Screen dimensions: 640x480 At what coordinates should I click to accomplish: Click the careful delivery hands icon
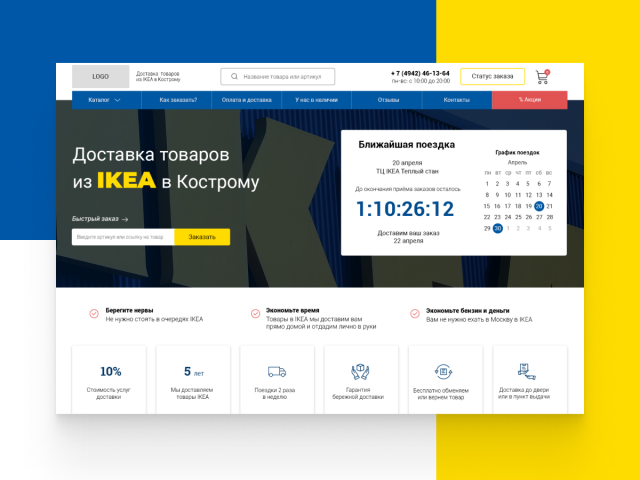coord(360,371)
